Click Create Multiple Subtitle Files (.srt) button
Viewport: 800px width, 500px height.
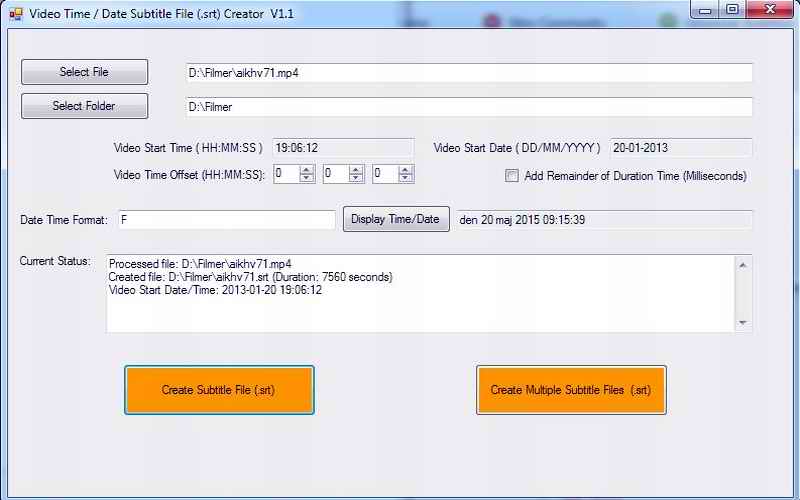coord(571,390)
